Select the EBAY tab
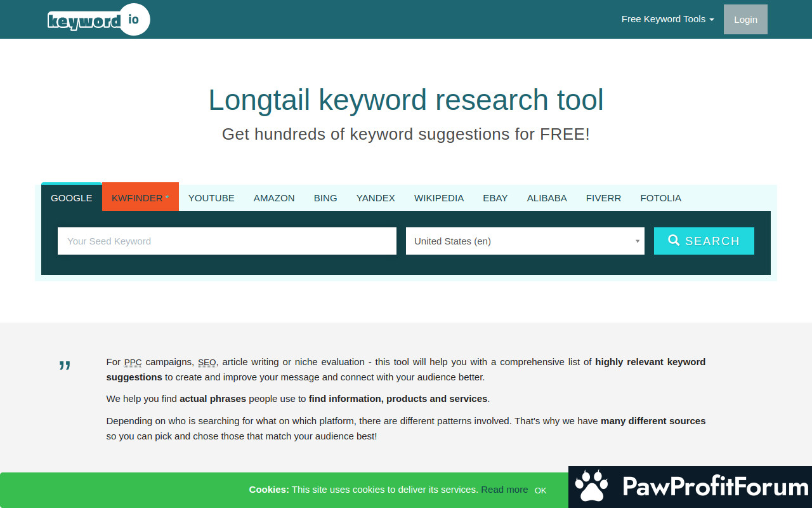 coord(495,197)
